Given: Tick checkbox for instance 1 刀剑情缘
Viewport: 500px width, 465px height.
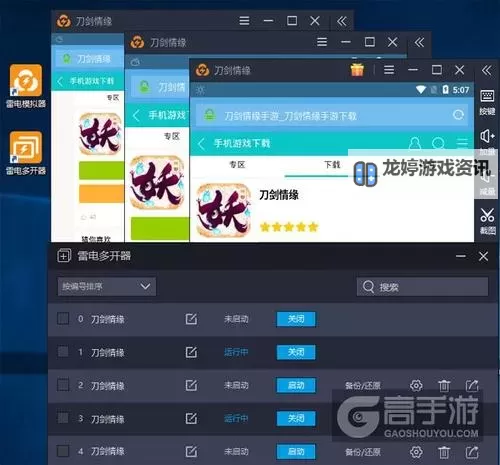Looking at the screenshot, I should click(x=63, y=352).
